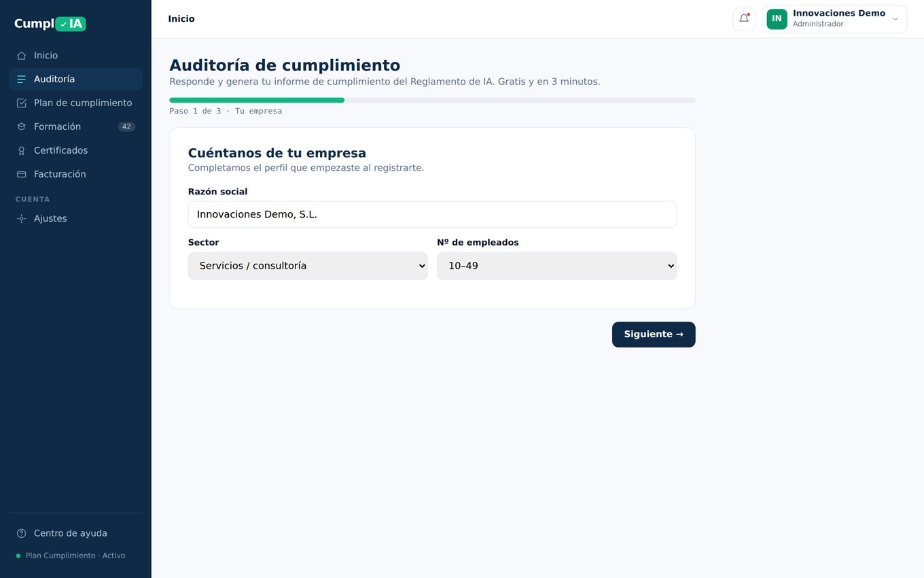Expand the Innovaciones Demo account chevron
The image size is (924, 578).
[895, 19]
